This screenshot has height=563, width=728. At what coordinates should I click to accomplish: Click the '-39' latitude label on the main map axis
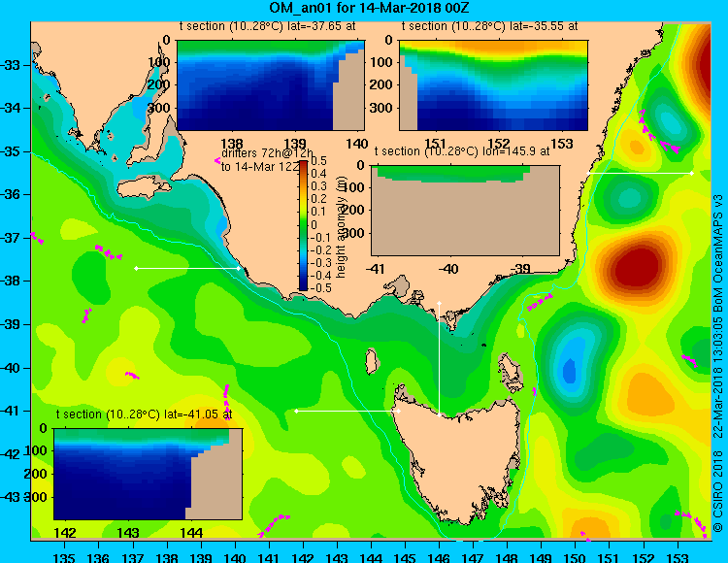coord(11,324)
